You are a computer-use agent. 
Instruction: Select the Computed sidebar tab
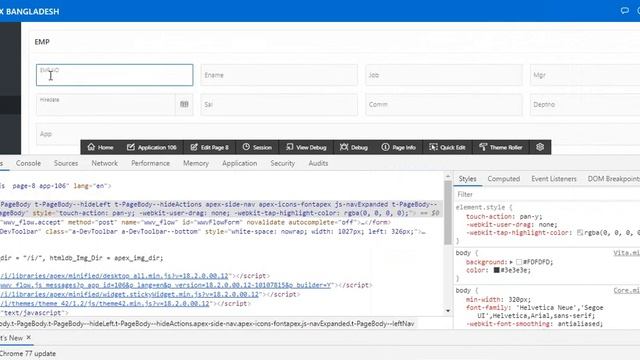504,179
